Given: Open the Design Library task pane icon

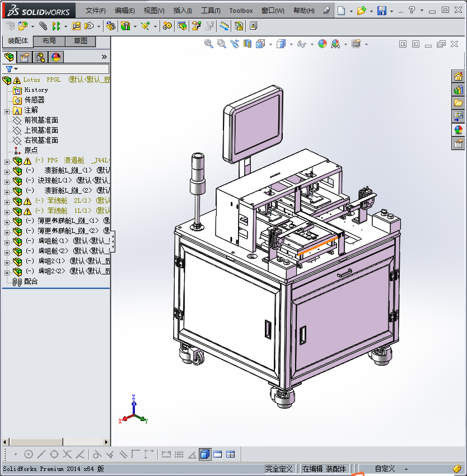Looking at the screenshot, I should tap(458, 90).
